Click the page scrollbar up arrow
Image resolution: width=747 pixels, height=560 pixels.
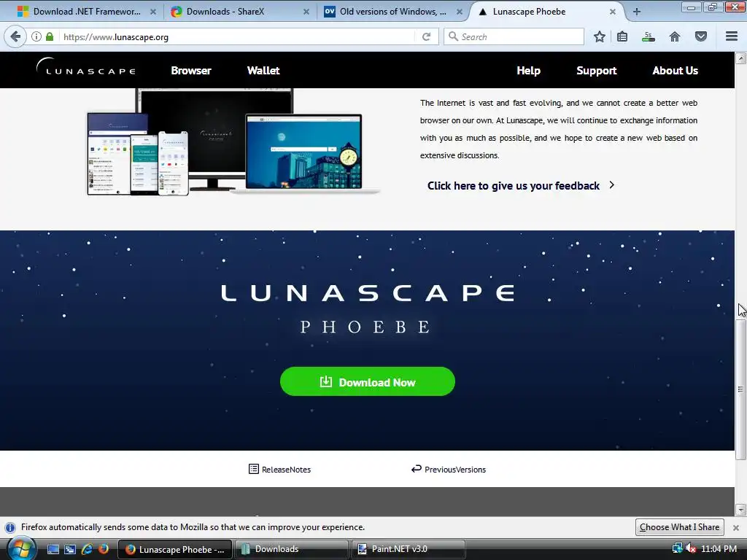pyautogui.click(x=740, y=58)
